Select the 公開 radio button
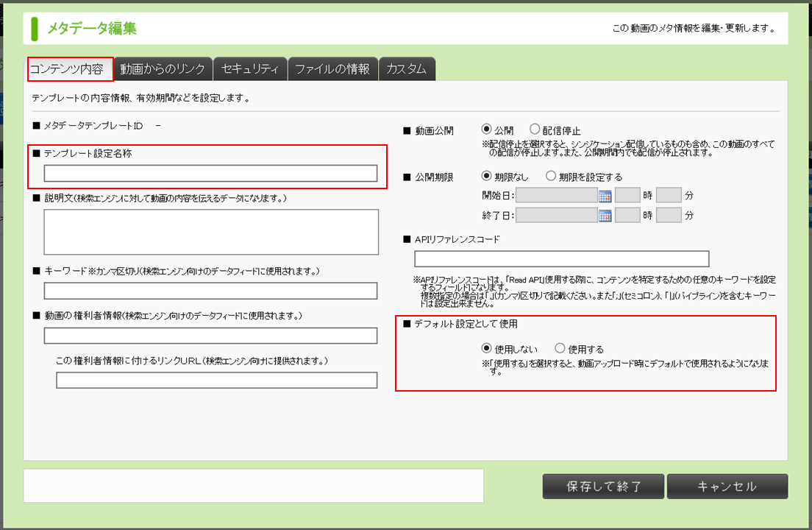The height and width of the screenshot is (530, 812). coord(486,130)
